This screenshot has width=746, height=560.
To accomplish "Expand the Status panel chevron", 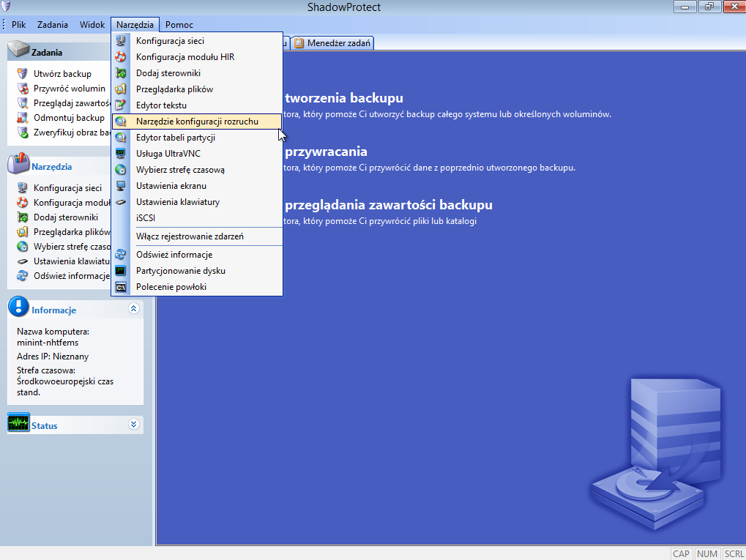I will [x=134, y=425].
